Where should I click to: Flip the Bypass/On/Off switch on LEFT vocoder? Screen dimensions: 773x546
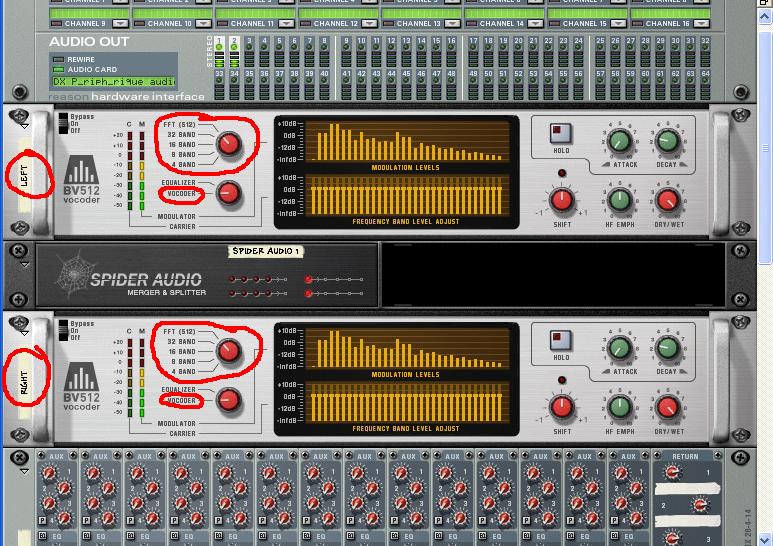click(63, 123)
